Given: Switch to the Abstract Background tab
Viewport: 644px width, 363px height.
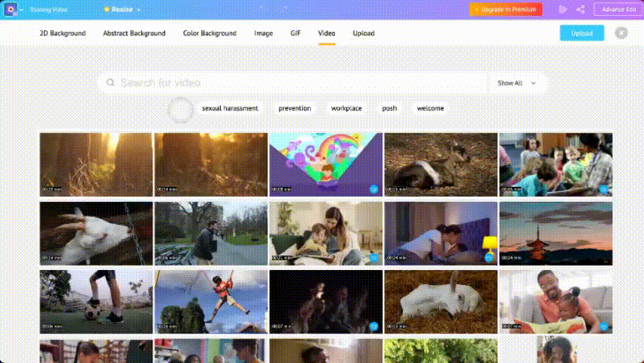Looking at the screenshot, I should (x=134, y=33).
